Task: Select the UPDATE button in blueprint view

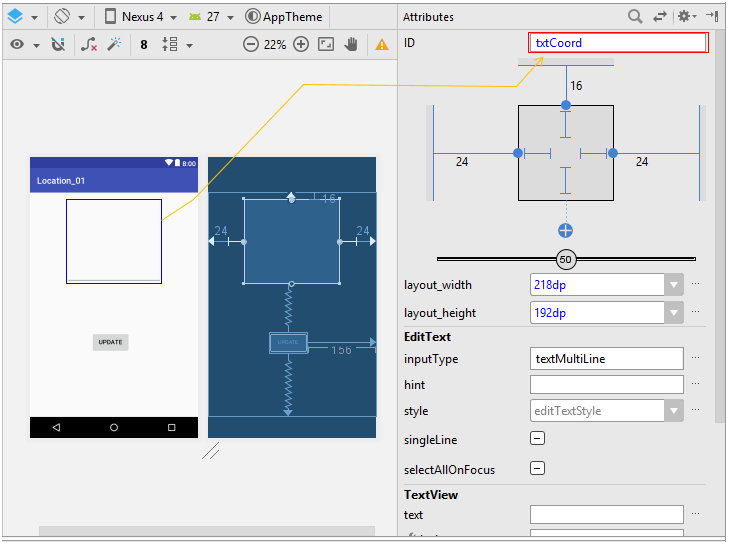Action: click(x=288, y=343)
